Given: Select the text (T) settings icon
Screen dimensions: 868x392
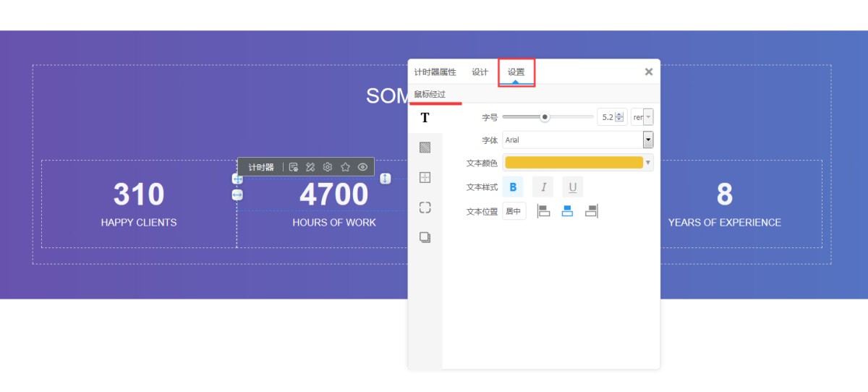Looking at the screenshot, I should 425,118.
